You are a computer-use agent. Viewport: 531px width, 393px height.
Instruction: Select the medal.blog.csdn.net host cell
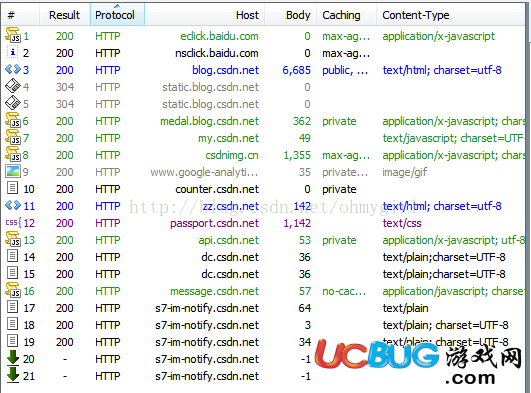(209, 121)
